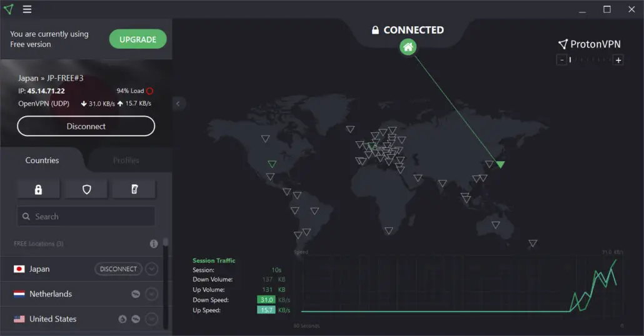Screen dimensions: 644x336
Task: Click the 'Netherlands' country name
Action: pyautogui.click(x=51, y=294)
